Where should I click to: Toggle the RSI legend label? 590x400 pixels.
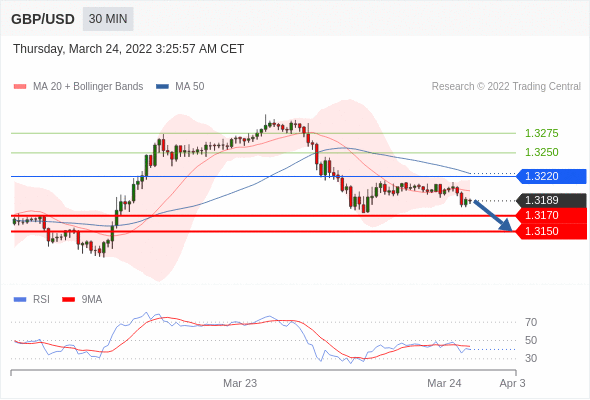pos(41,300)
